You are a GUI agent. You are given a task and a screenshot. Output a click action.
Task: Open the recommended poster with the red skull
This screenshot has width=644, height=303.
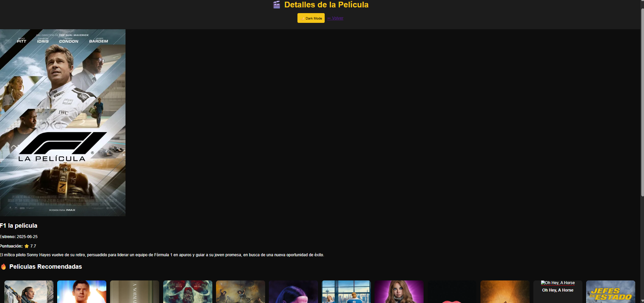coord(188,292)
